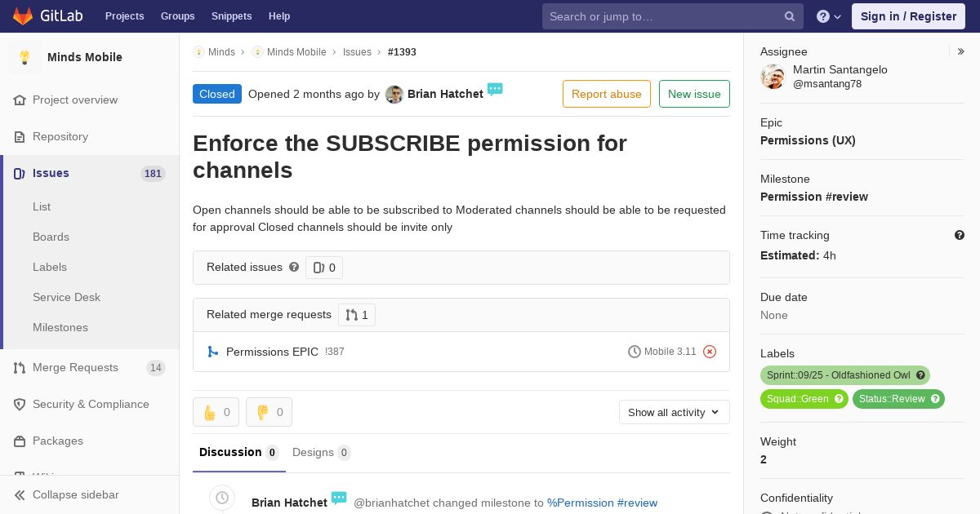Open the Groups menu
Screen dimensions: 980x514
(x=178, y=16)
